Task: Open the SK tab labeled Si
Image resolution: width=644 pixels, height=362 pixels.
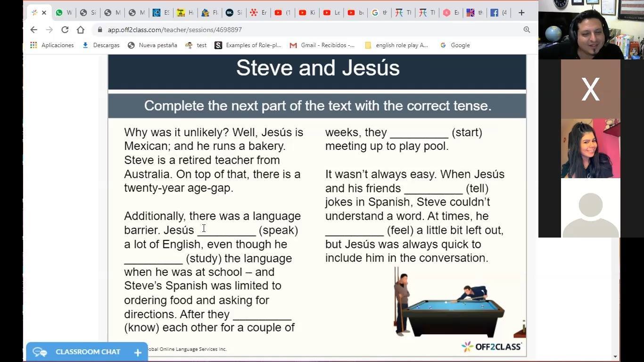Action: (x=234, y=13)
